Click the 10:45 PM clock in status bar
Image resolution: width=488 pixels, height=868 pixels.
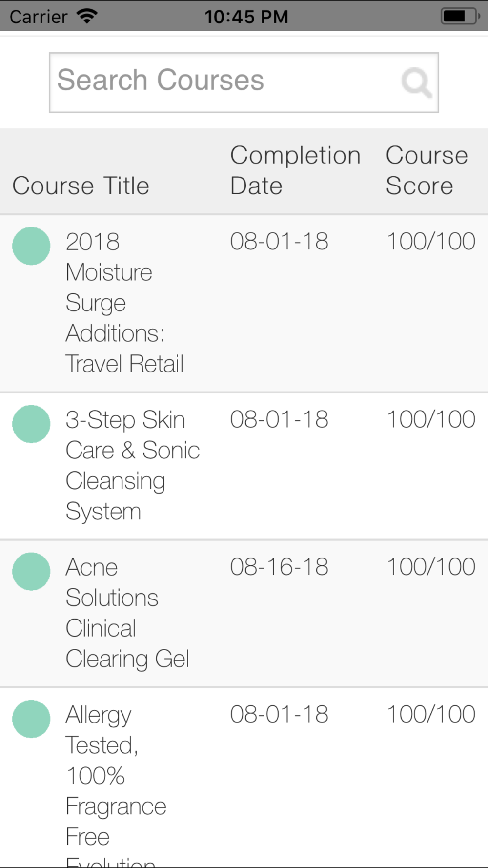click(246, 17)
